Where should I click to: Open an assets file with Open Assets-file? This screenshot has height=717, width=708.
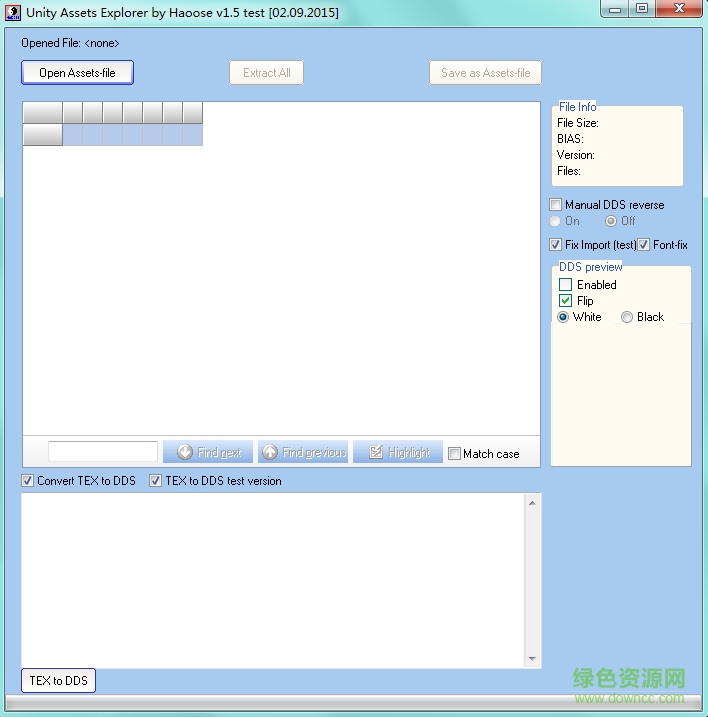(77, 73)
